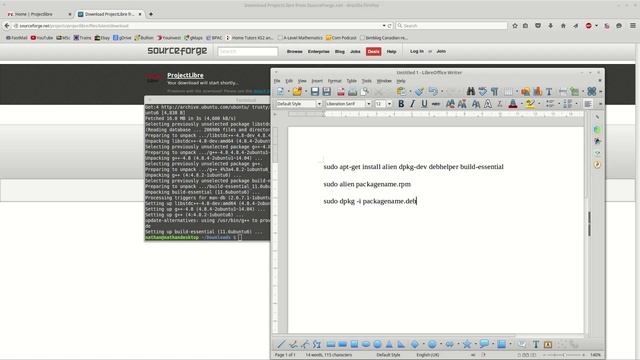Open the Format menu in Writer

[x=334, y=81]
